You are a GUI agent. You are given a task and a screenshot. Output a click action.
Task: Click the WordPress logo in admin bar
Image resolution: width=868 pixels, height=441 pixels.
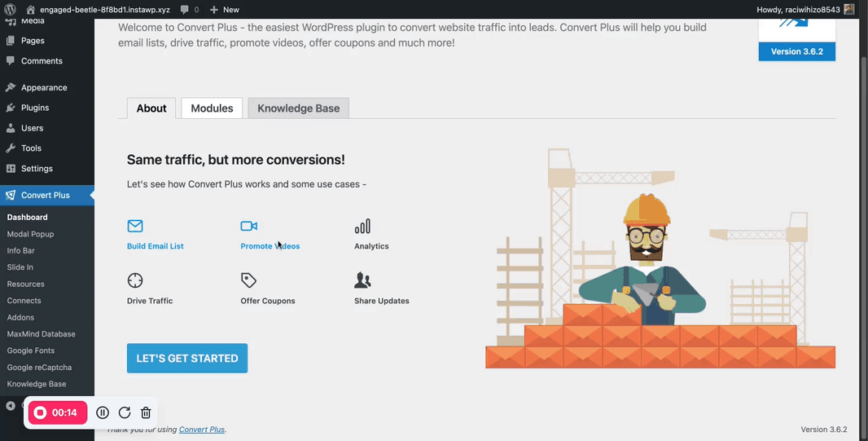tap(11, 10)
